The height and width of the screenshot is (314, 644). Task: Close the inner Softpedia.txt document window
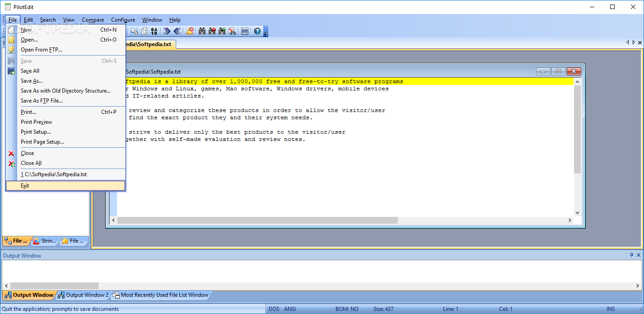click(x=574, y=71)
